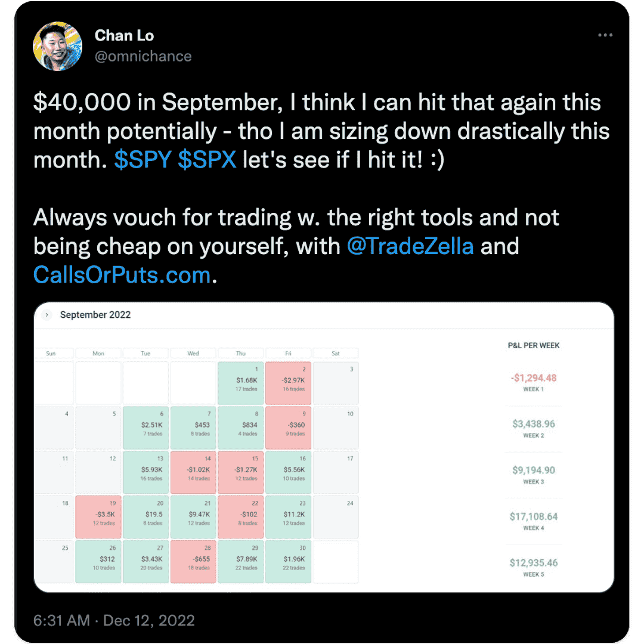The width and height of the screenshot is (644, 644).
Task: Open the $SPX cashtag link
Action: pyautogui.click(x=207, y=160)
